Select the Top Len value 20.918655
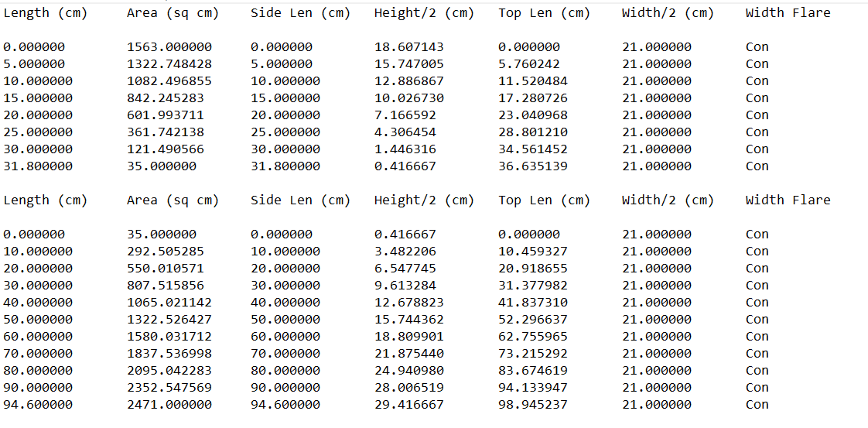Viewport: 868px width, 428px height. coord(533,269)
